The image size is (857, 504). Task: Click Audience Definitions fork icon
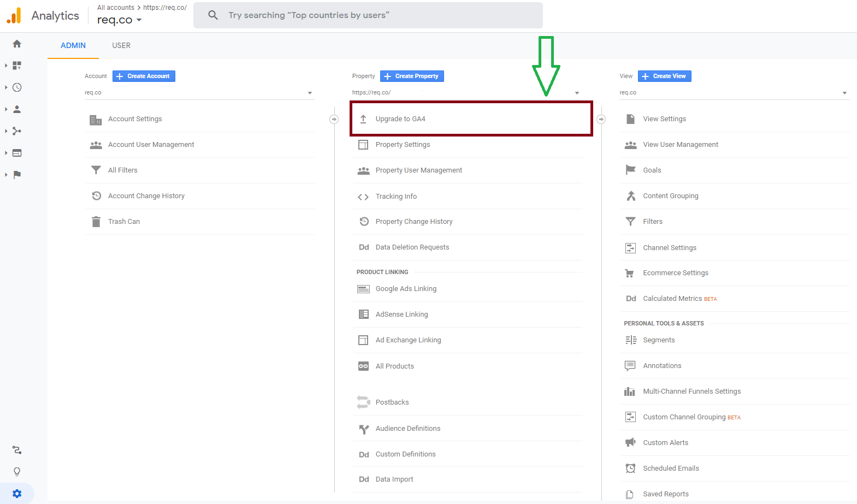364,429
